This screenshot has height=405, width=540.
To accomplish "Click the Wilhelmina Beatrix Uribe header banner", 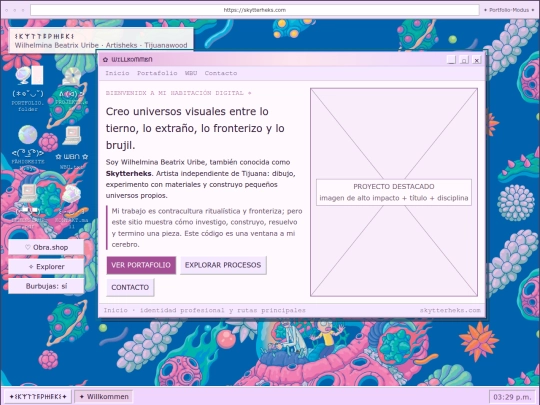I will (x=101, y=41).
